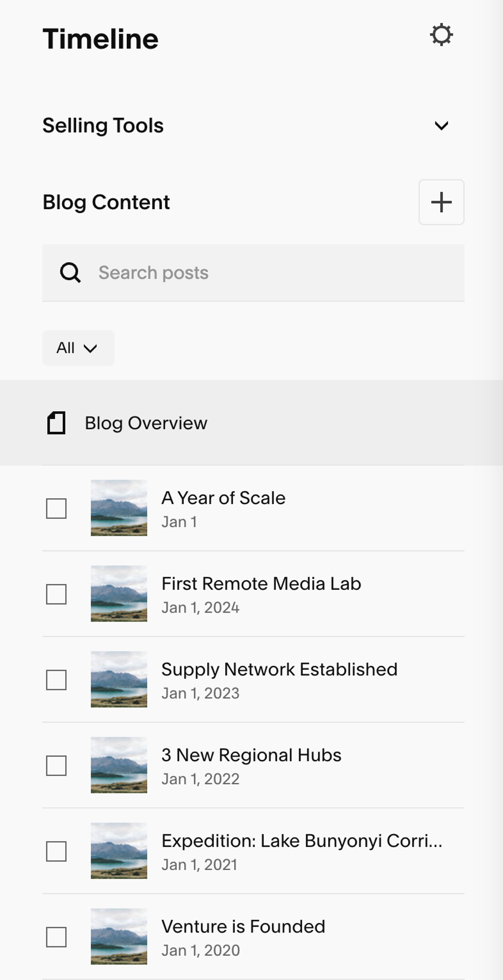Expand the Selling Tools chevron
This screenshot has width=503, height=980.
441,126
